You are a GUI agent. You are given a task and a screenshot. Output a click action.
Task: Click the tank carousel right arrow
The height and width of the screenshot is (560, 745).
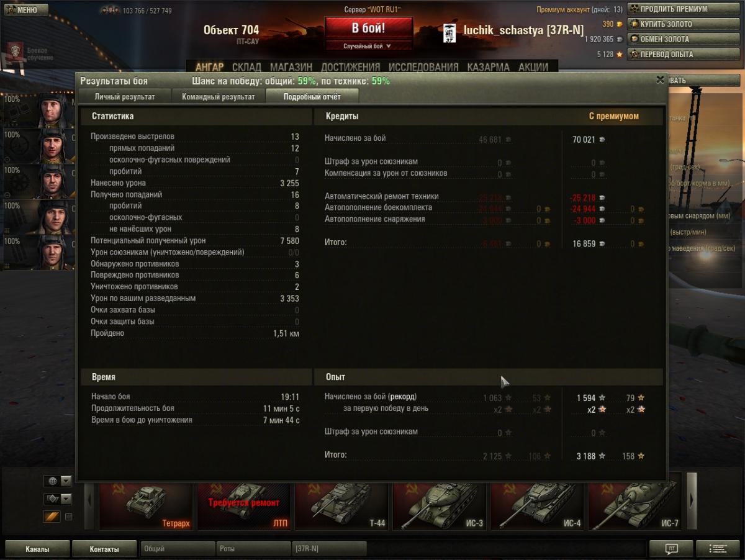pyautogui.click(x=691, y=500)
